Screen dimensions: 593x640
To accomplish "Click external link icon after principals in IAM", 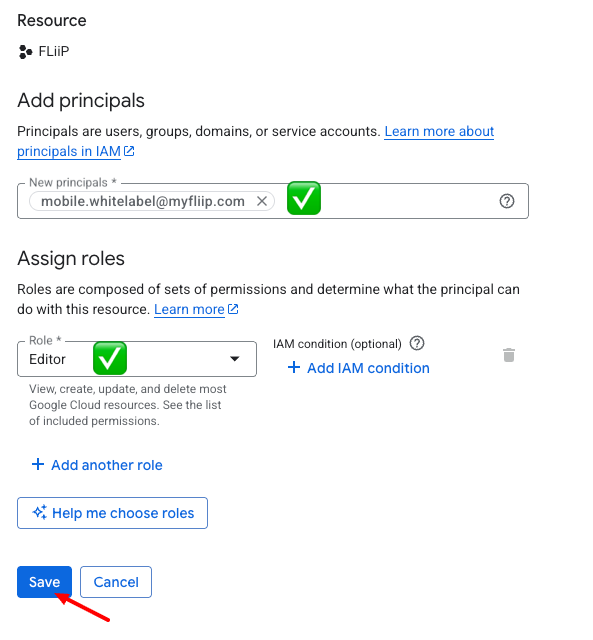I will (129, 151).
